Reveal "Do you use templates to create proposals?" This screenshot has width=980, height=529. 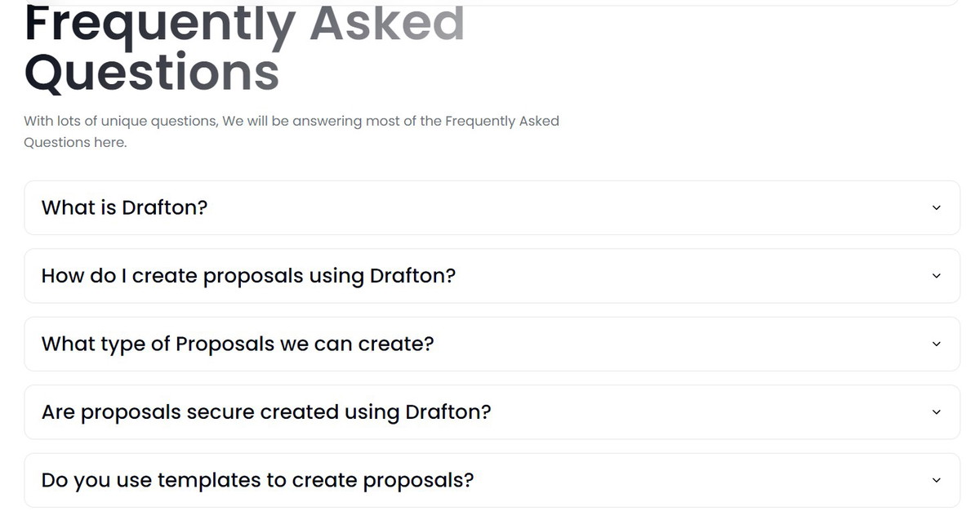[257, 481]
